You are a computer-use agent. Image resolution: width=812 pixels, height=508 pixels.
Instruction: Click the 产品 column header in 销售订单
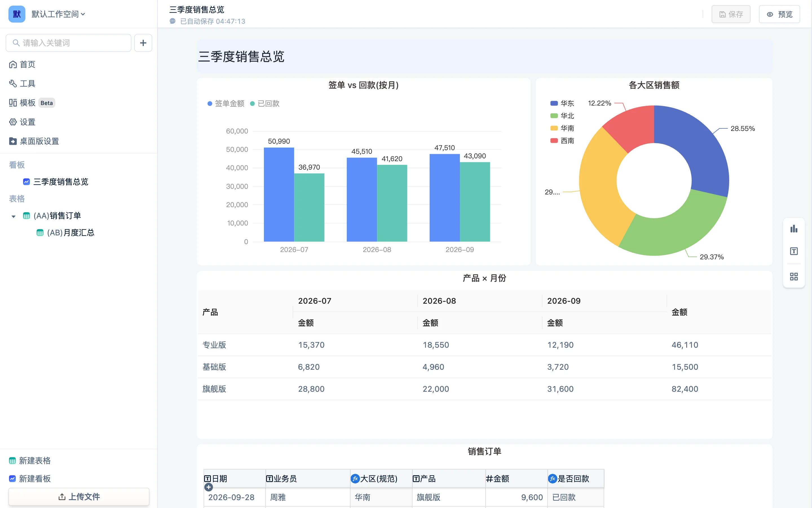[449, 479]
